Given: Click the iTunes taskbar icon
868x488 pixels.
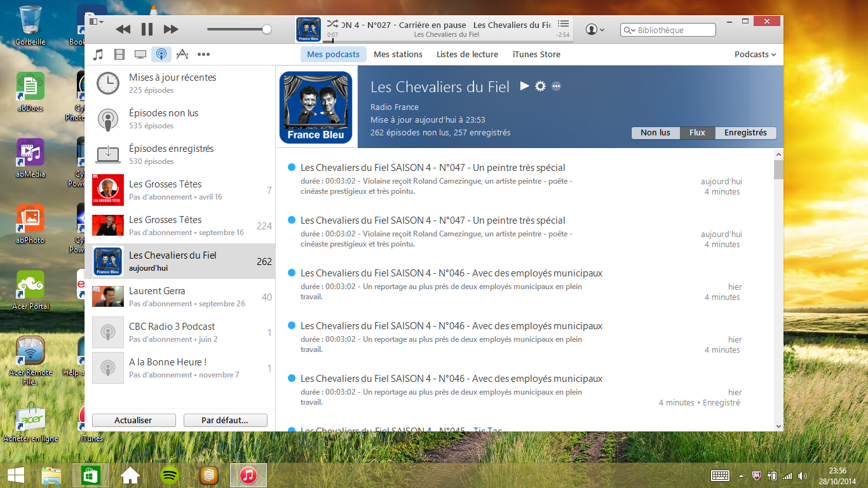Looking at the screenshot, I should tap(248, 475).
